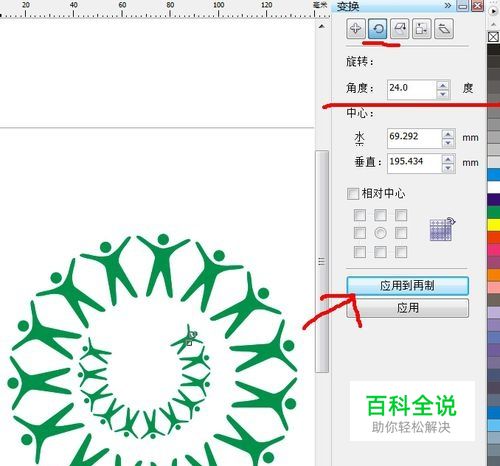Increase rotation angle with up arrow
The image size is (500, 466).
point(443,86)
